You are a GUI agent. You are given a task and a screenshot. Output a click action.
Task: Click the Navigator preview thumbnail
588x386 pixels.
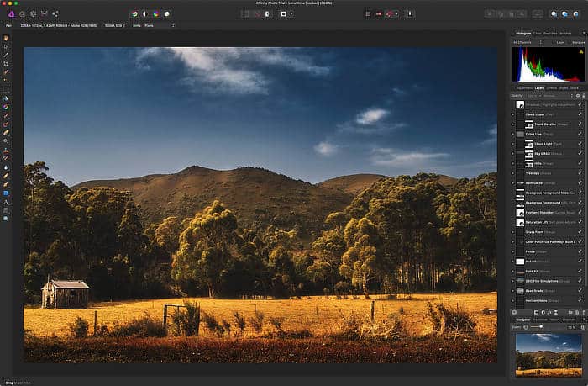click(x=549, y=355)
